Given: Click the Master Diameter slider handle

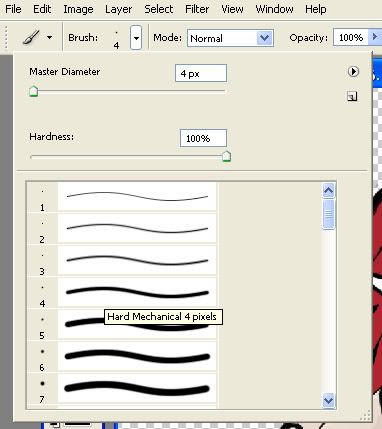Looking at the screenshot, I should [x=33, y=91].
